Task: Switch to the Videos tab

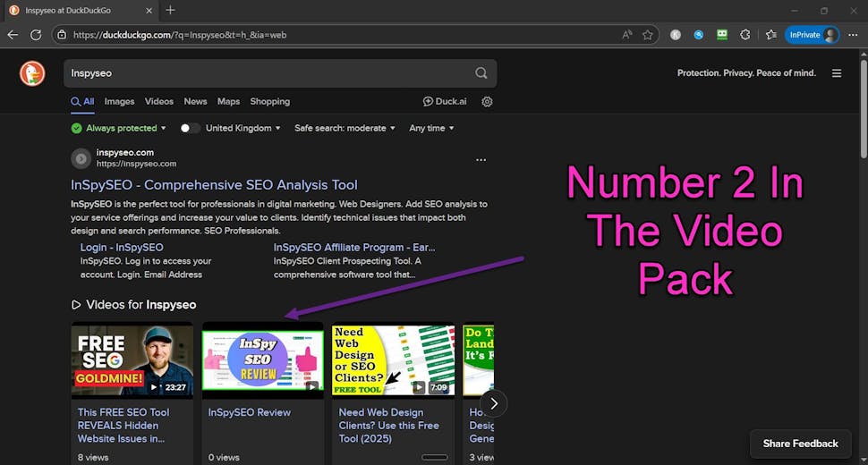Action: click(x=159, y=102)
